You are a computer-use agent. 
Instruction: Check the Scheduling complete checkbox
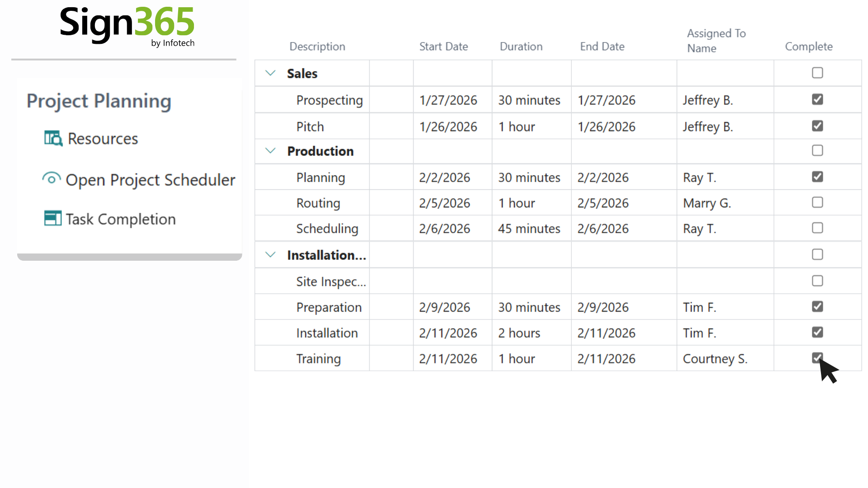tap(817, 228)
